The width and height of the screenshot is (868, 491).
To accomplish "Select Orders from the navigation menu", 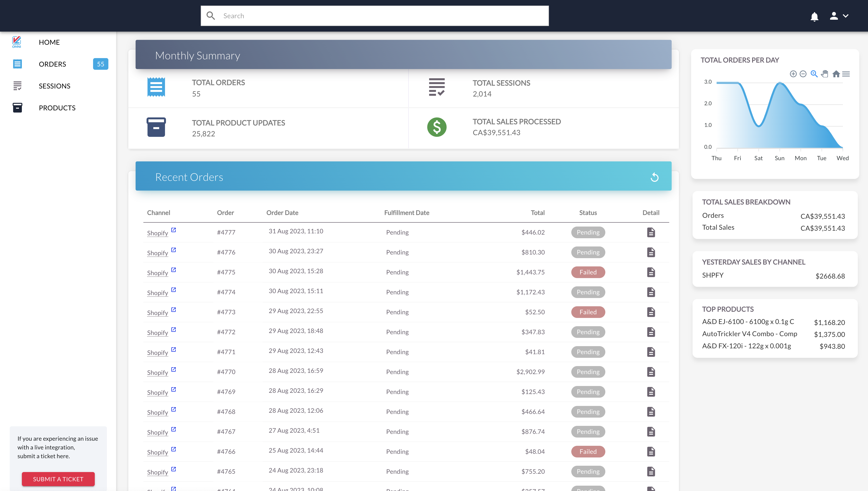I will pyautogui.click(x=52, y=64).
